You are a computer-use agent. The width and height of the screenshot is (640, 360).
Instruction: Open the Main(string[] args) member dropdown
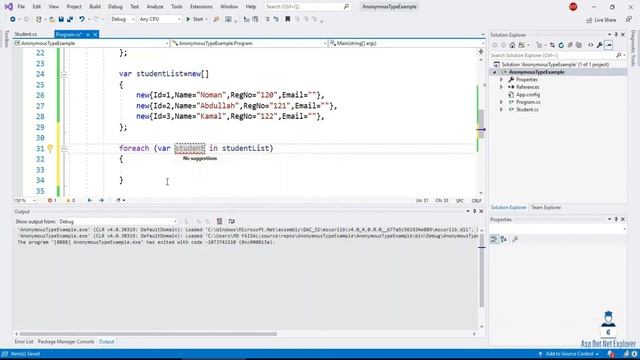[407, 43]
